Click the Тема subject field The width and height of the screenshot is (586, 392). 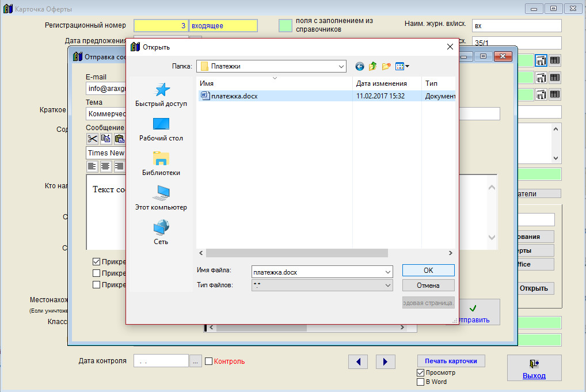coord(106,114)
